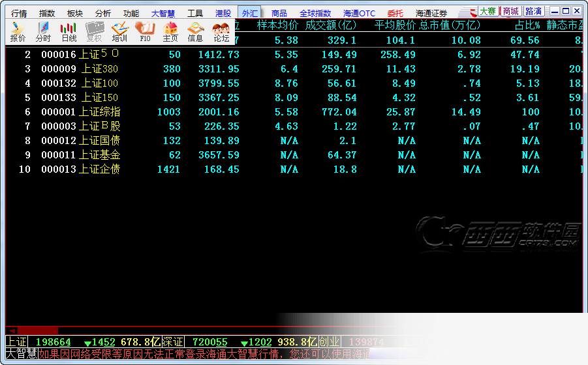The height and width of the screenshot is (365, 588).
Task: Click 创业 label in status bar
Action: point(330,342)
